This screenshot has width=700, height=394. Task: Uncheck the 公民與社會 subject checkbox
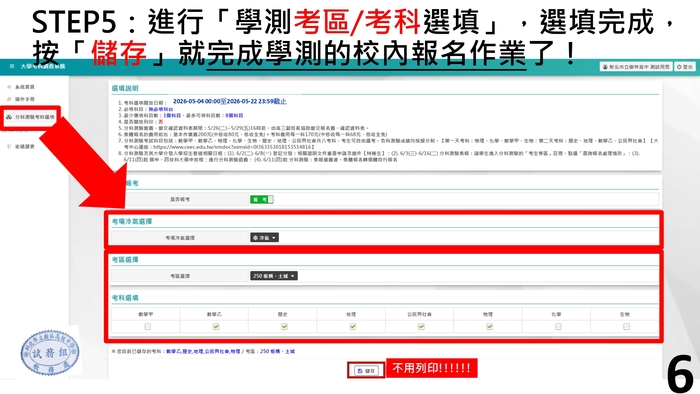[x=421, y=327]
